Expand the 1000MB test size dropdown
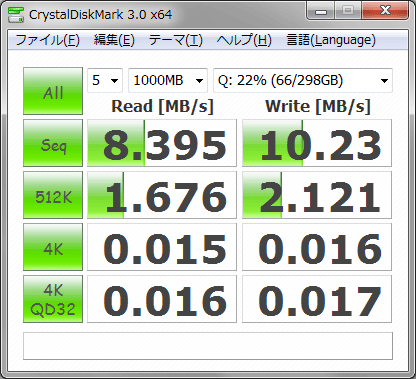The image size is (416, 379). 168,80
